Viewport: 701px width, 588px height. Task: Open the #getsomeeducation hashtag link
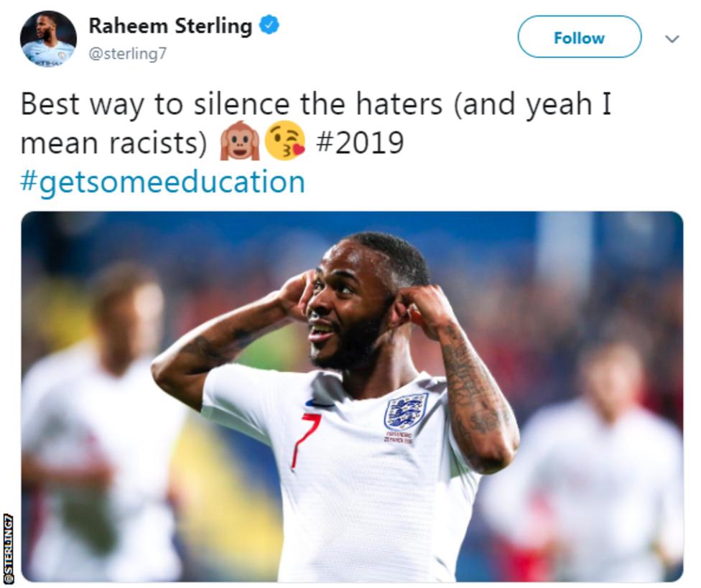pos(163,182)
